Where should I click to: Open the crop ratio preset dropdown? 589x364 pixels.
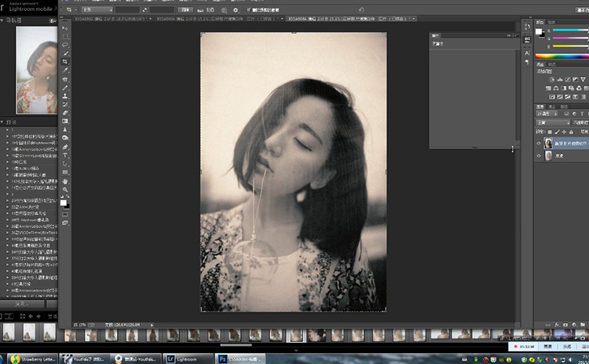[x=97, y=9]
